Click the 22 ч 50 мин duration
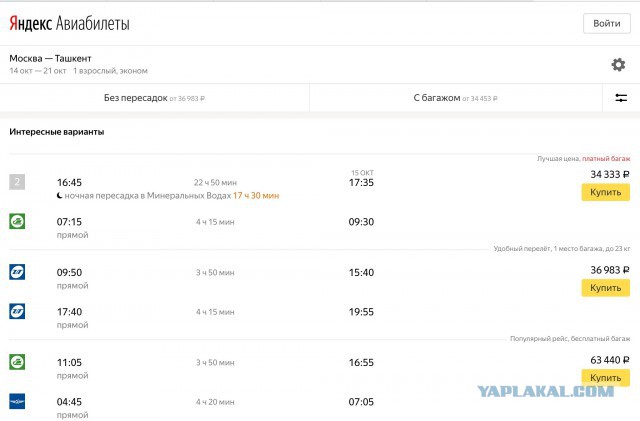 215,183
